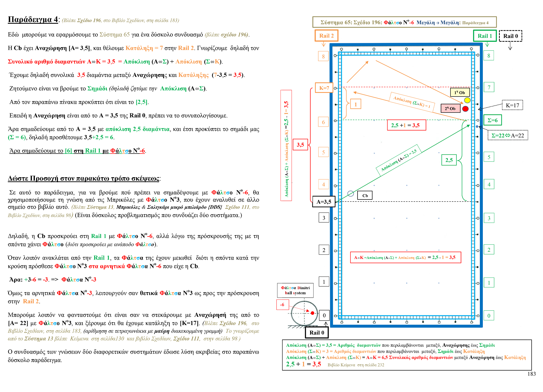The width and height of the screenshot is (543, 392).
Task: Click the 'Παράδειγμα 4' heading
Action: tap(33, 19)
